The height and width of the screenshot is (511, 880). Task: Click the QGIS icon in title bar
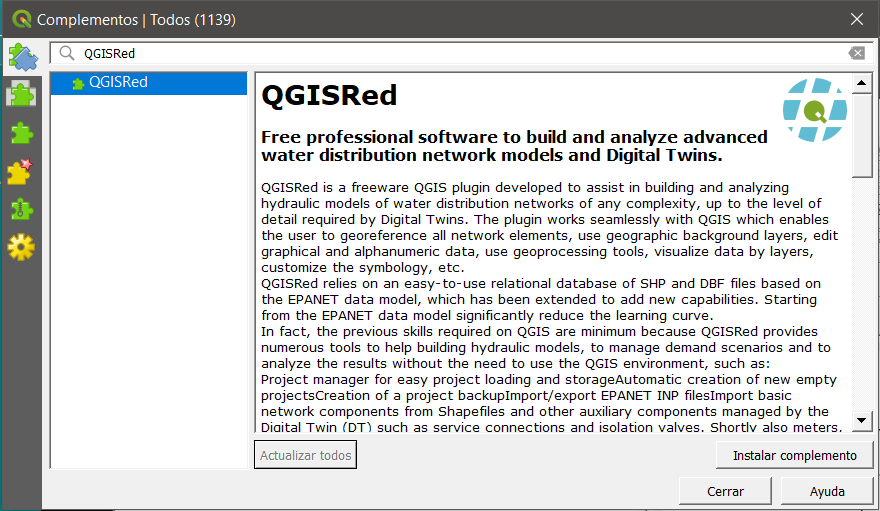click(x=21, y=19)
